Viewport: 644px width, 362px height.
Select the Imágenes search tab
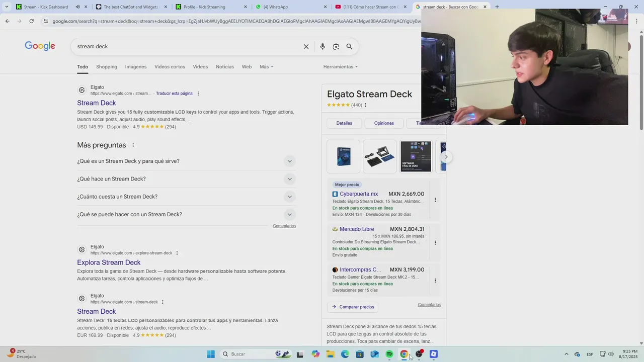(136, 66)
